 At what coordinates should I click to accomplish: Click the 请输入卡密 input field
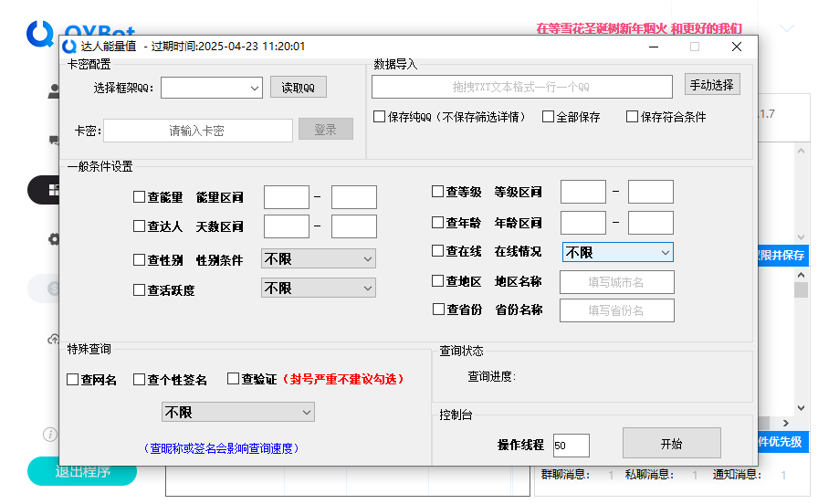(196, 131)
